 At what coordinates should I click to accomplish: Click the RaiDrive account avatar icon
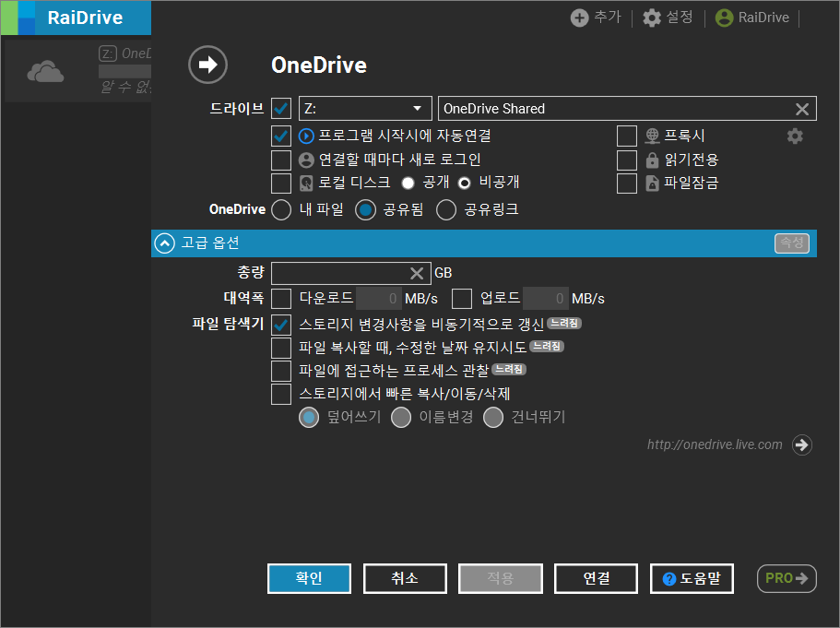click(725, 18)
